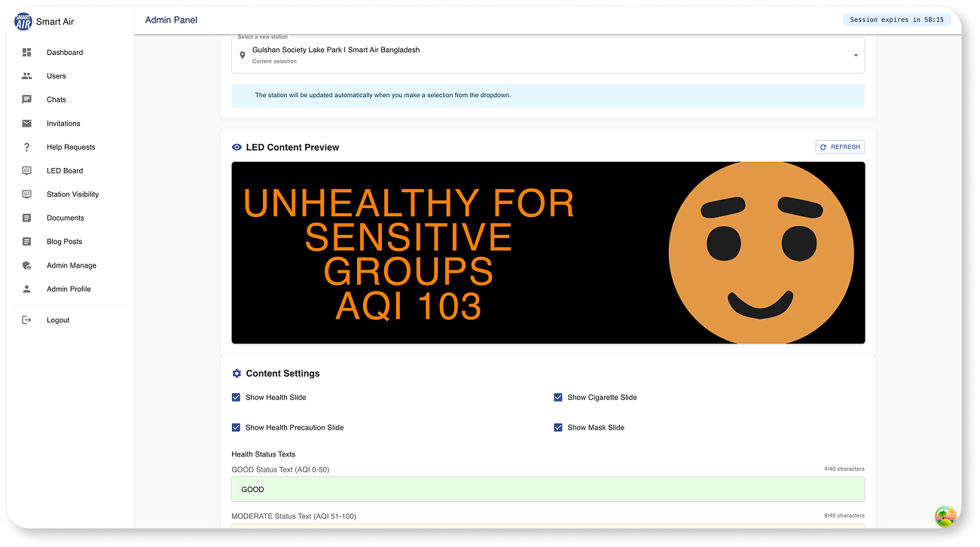
Task: Click the Refresh button for LED preview
Action: (x=840, y=148)
